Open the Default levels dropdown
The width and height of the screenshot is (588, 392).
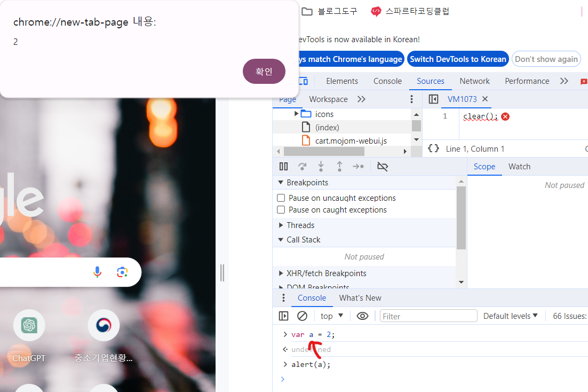[511, 316]
